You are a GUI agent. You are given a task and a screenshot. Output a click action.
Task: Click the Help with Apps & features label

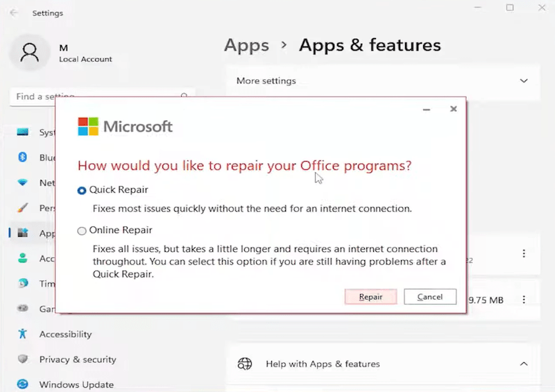(323, 364)
